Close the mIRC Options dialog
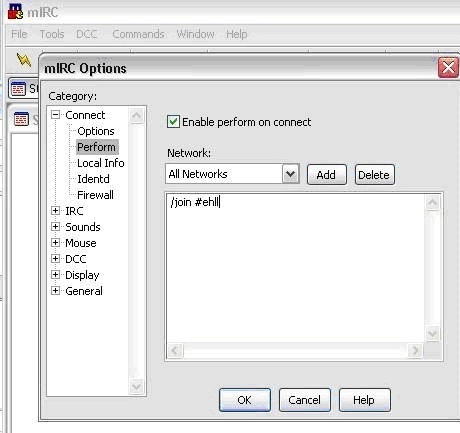460x433 pixels. pos(448,68)
